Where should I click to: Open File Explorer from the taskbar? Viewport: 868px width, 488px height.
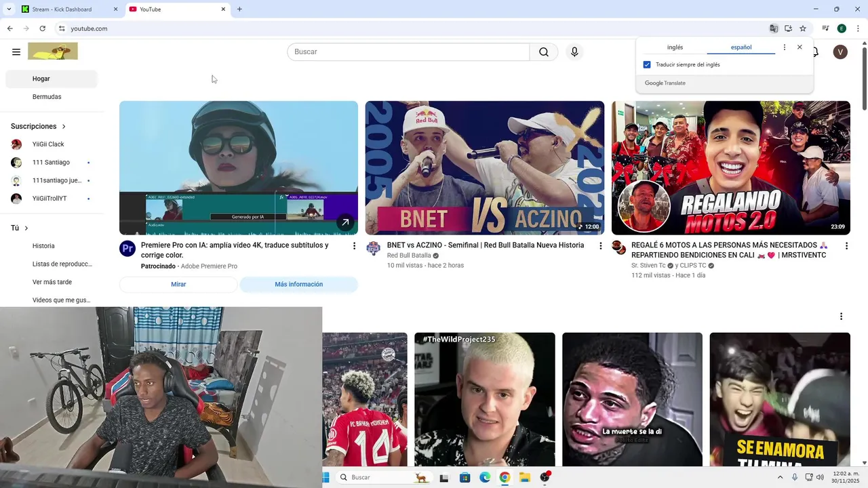click(x=525, y=478)
